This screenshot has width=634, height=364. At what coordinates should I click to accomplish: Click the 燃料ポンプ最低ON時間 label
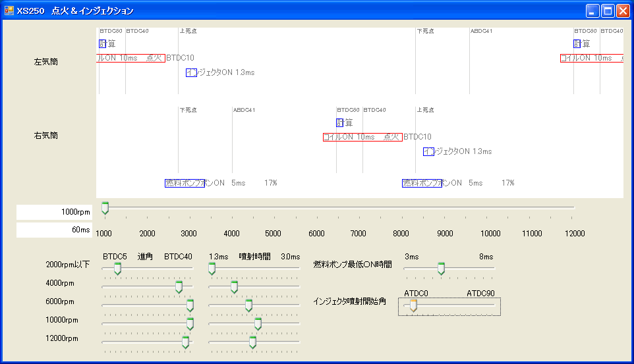click(353, 265)
